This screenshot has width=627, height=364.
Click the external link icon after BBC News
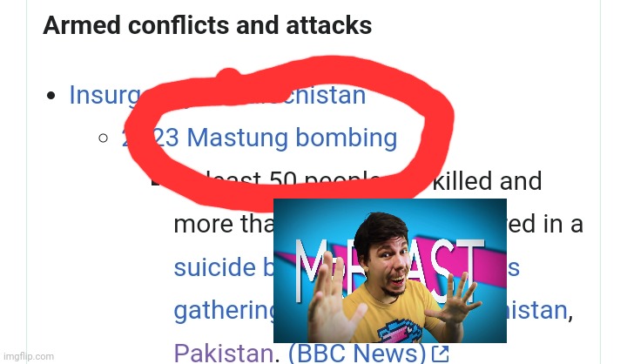point(441,354)
